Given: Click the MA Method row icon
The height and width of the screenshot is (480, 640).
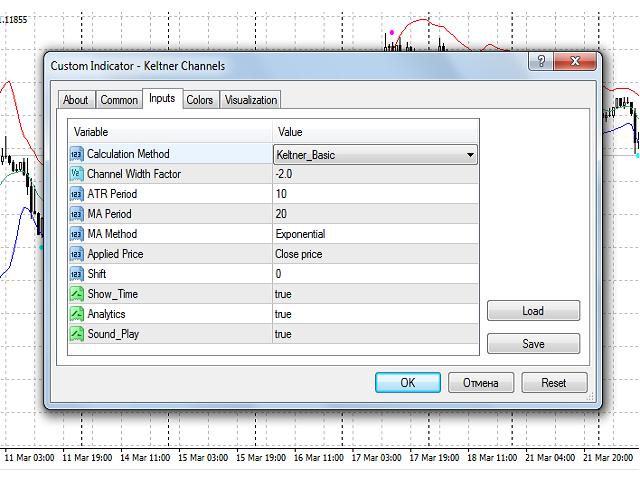Looking at the screenshot, I should click(x=76, y=234).
